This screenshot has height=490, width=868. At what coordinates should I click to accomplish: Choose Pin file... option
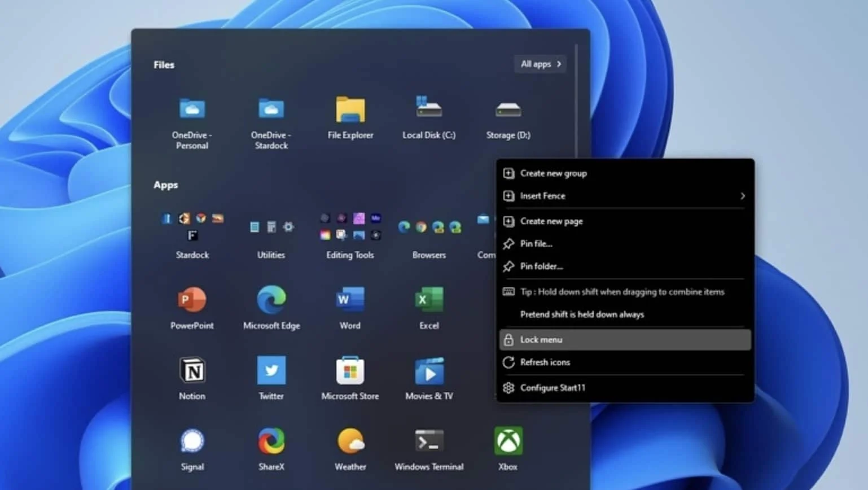625,244
